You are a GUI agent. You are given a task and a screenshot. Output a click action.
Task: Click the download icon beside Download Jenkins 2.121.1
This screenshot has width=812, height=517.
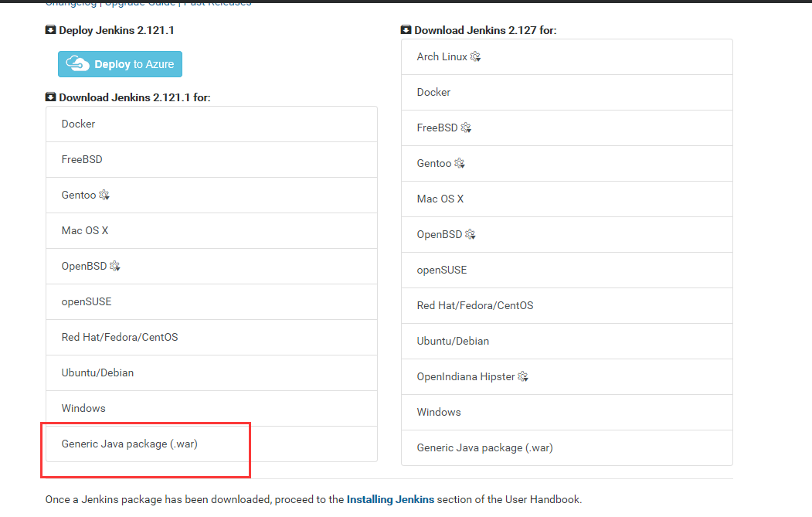pyautogui.click(x=50, y=97)
